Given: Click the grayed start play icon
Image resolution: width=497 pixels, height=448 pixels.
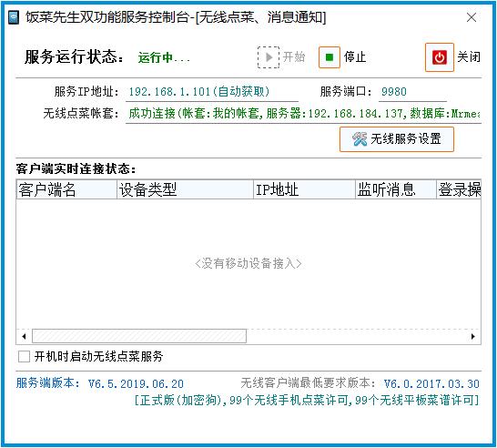Looking at the screenshot, I should [x=269, y=57].
